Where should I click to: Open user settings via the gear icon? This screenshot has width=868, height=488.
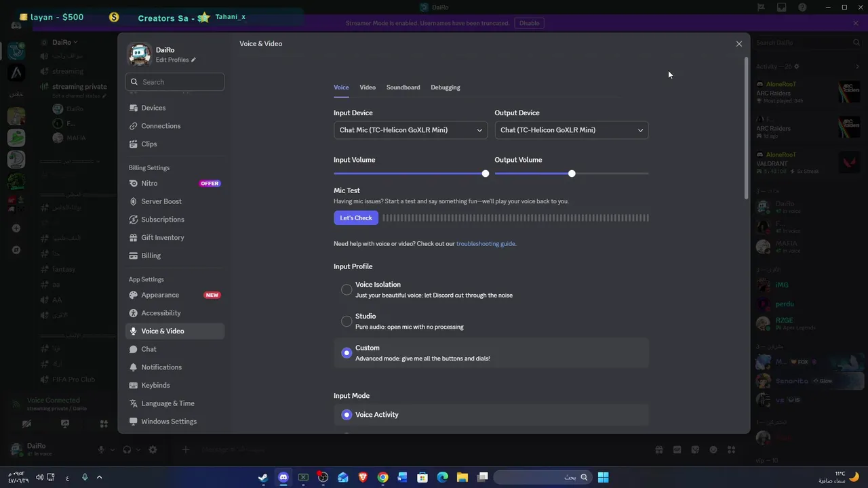(153, 449)
